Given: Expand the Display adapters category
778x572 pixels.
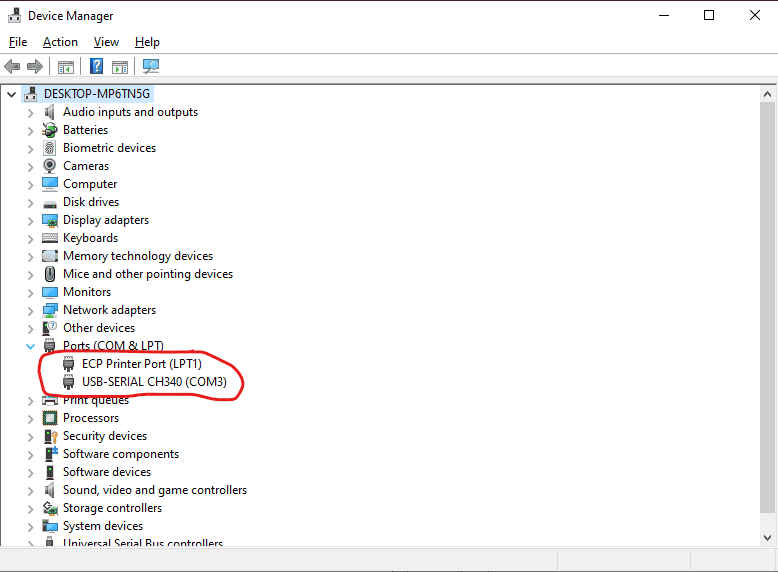Looking at the screenshot, I should pos(30,220).
